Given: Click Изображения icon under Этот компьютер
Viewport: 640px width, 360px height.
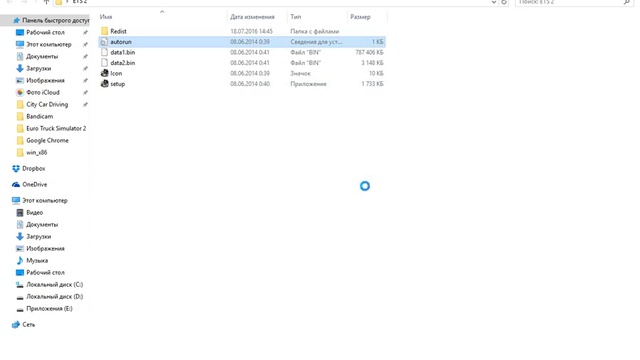Looking at the screenshot, I should click(x=20, y=249).
